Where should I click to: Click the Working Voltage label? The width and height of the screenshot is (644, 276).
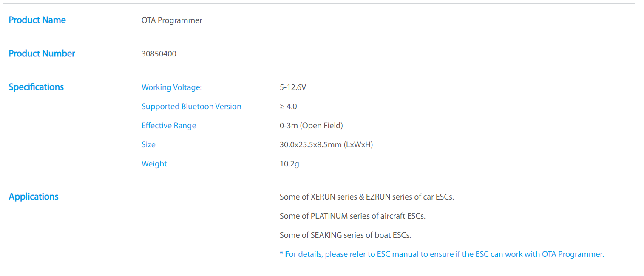click(171, 87)
